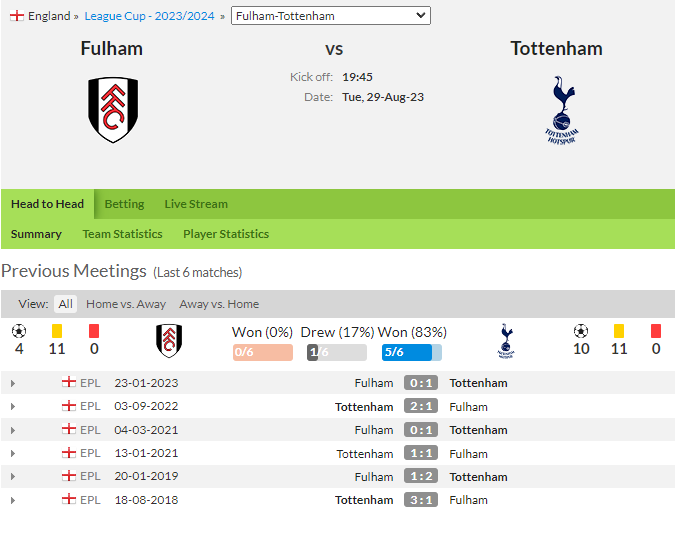678x536 pixels.
Task: Click the large Fulham club crest
Action: [113, 110]
